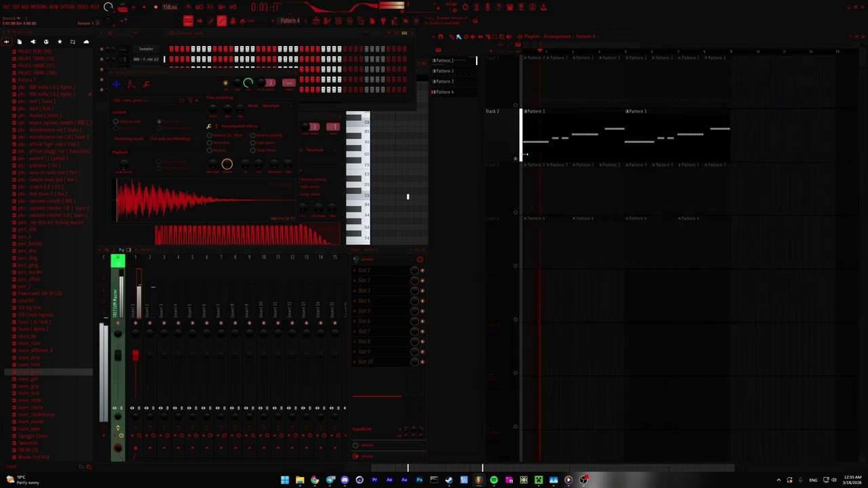Click the highlighted link icon in the toolbar
This screenshot has height=488, width=868.
tap(222, 21)
